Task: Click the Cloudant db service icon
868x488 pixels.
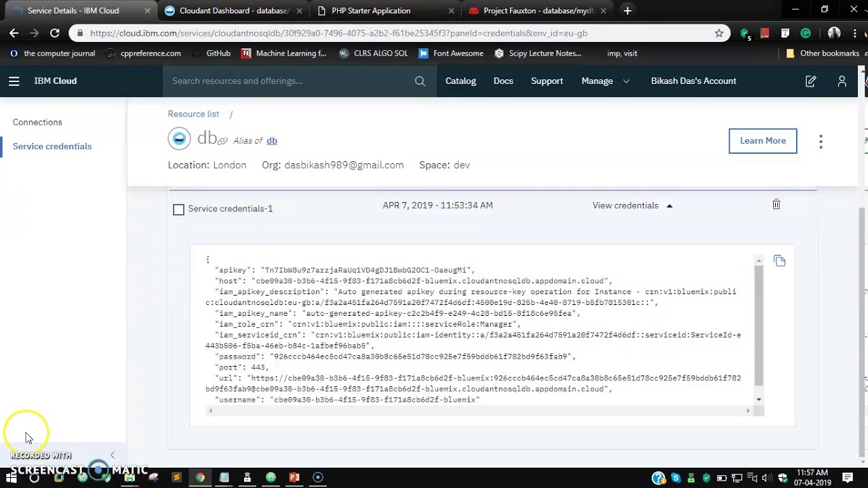Action: click(x=179, y=139)
